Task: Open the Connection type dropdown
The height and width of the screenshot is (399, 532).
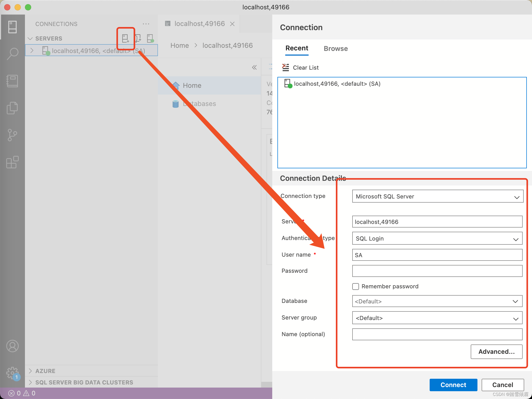Action: click(438, 196)
